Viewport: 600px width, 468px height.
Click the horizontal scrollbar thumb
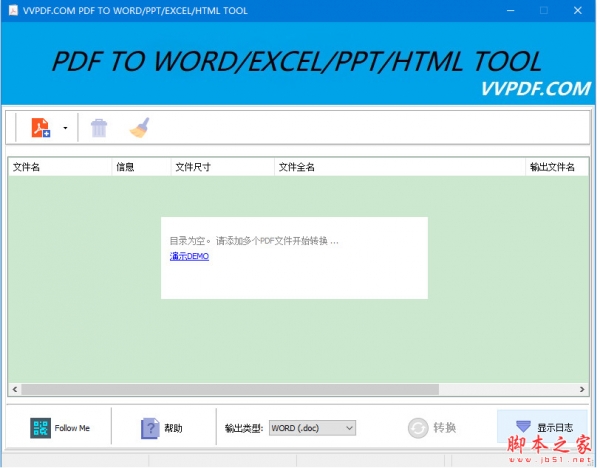coord(230,389)
